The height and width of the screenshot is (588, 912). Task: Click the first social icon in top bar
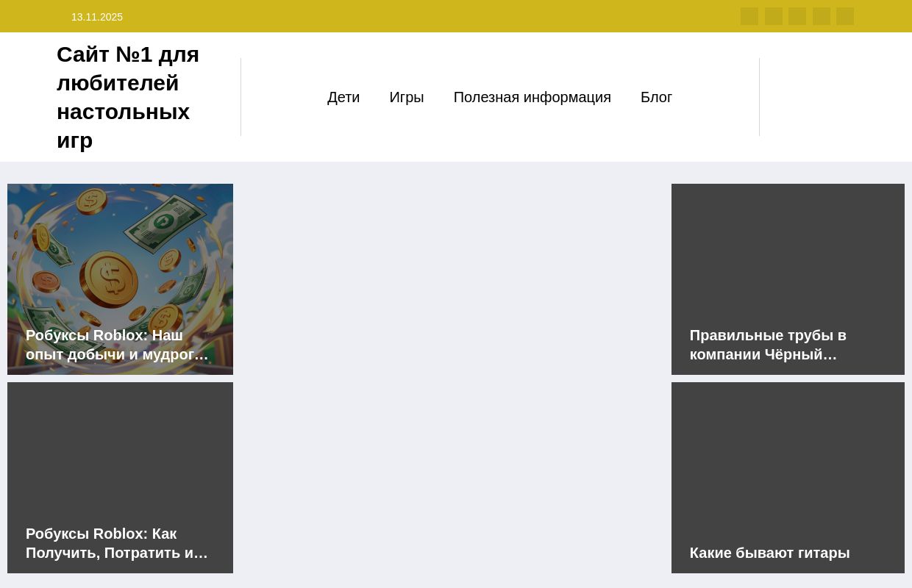(x=749, y=16)
